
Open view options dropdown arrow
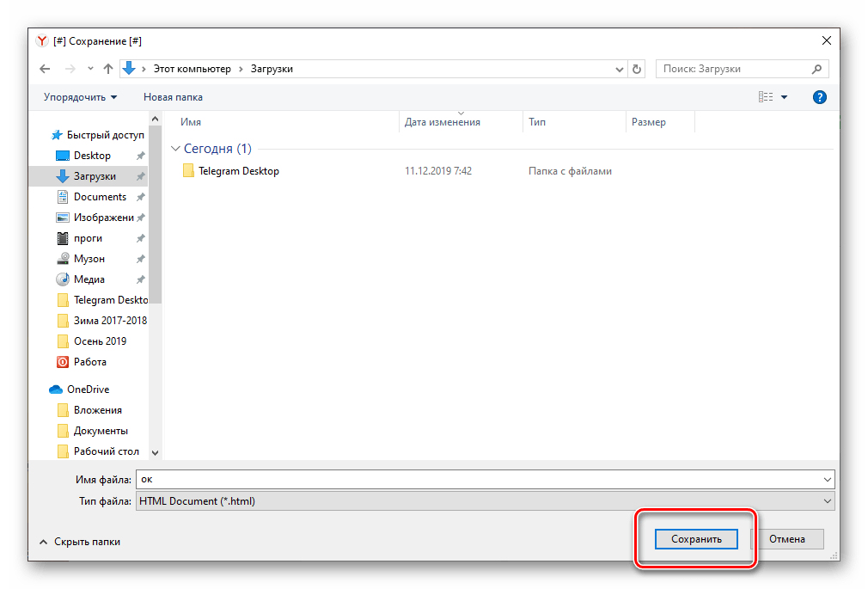(784, 97)
